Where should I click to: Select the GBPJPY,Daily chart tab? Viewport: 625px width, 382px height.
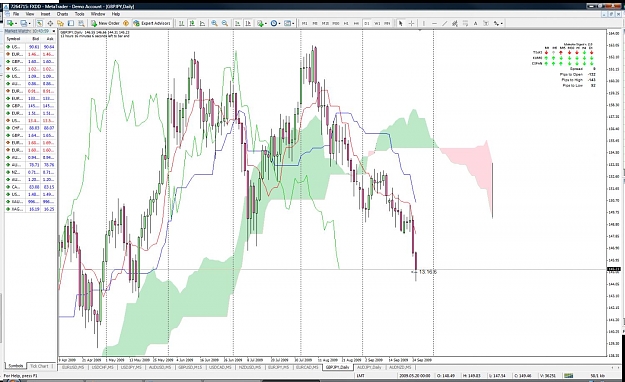click(337, 367)
